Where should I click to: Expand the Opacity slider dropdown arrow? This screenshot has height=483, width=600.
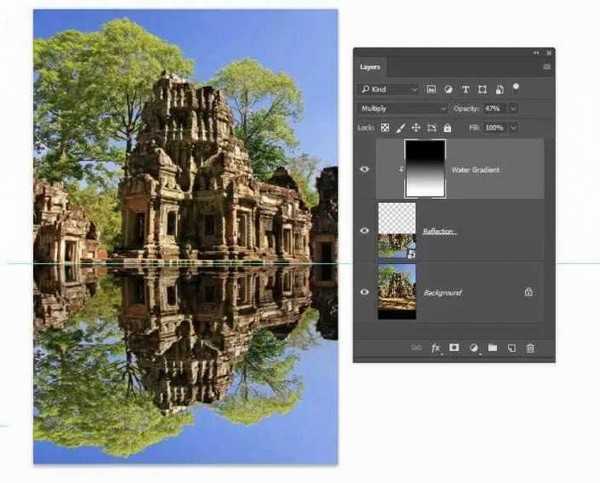513,108
